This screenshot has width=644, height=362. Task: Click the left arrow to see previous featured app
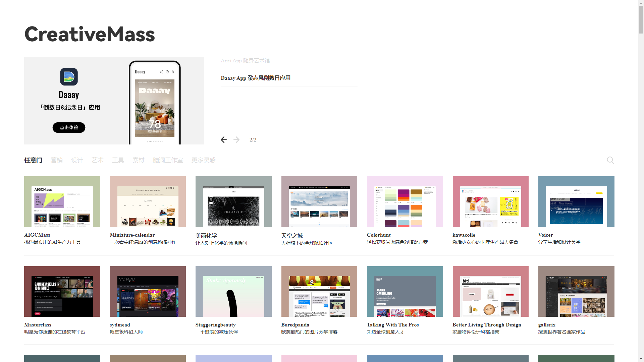pyautogui.click(x=224, y=139)
